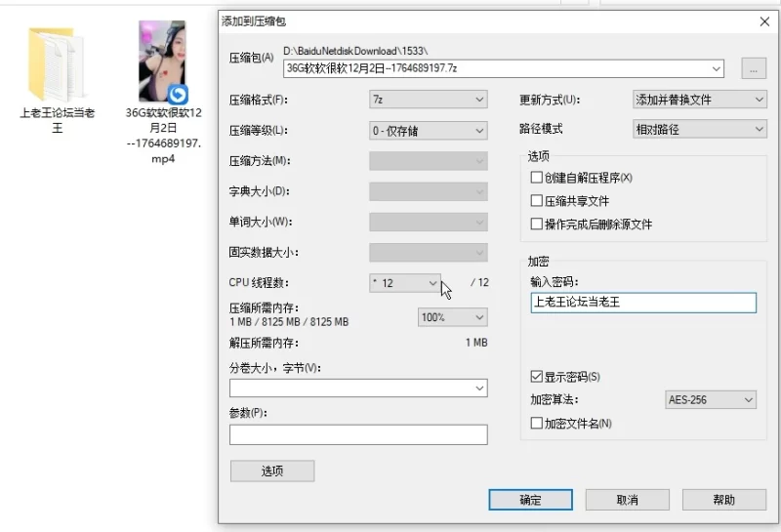Open the 更新方式 dropdown
This screenshot has width=781, height=532.
pos(699,100)
